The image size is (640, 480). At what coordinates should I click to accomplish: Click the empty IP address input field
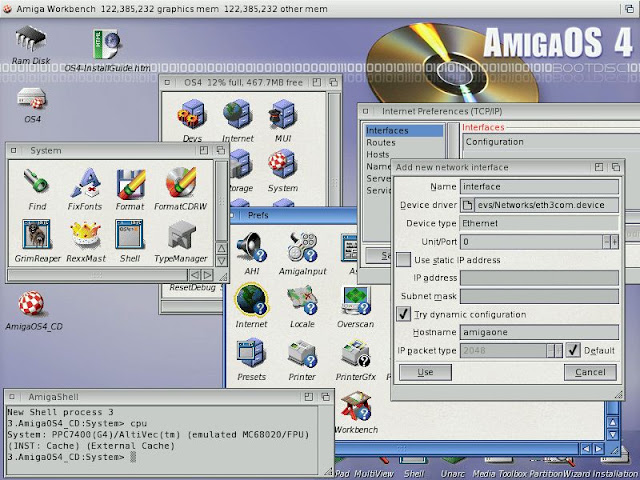coord(539,278)
